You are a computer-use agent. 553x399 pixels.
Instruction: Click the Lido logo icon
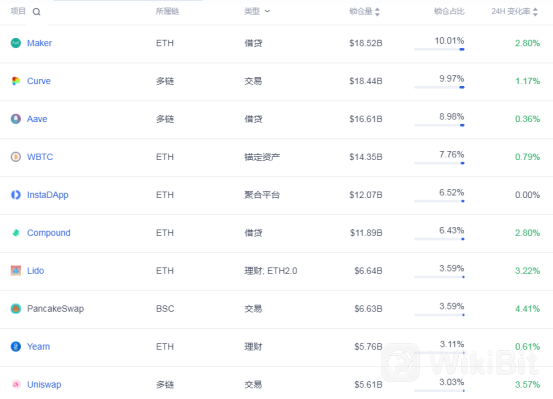[16, 271]
